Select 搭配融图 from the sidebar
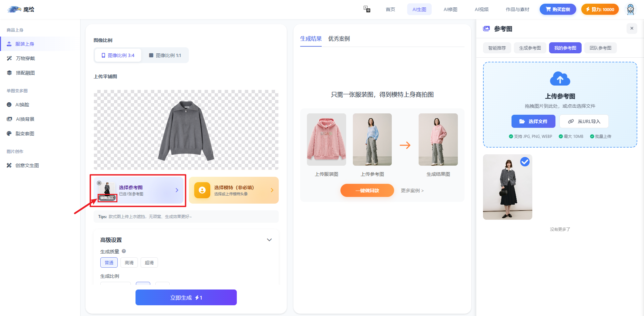This screenshot has height=316, width=644. tap(25, 73)
